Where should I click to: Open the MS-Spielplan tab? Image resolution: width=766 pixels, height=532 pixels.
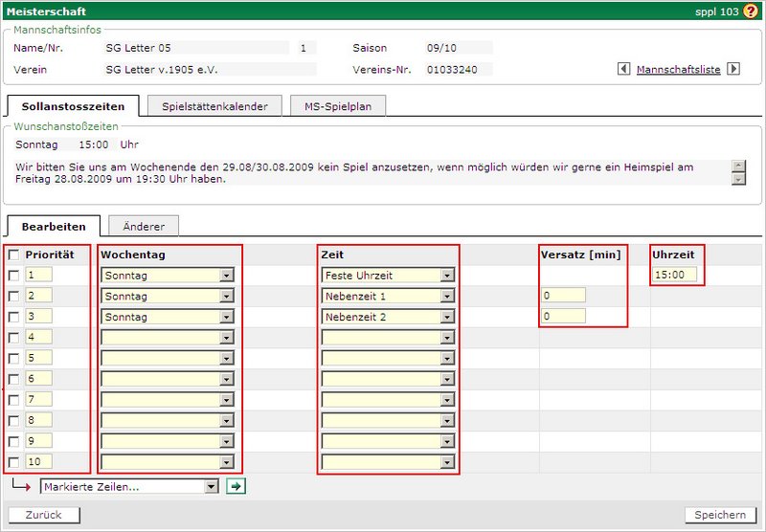pyautogui.click(x=337, y=106)
